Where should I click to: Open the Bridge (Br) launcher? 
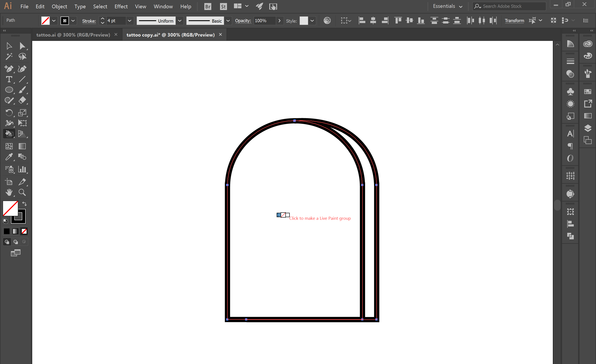pos(208,7)
